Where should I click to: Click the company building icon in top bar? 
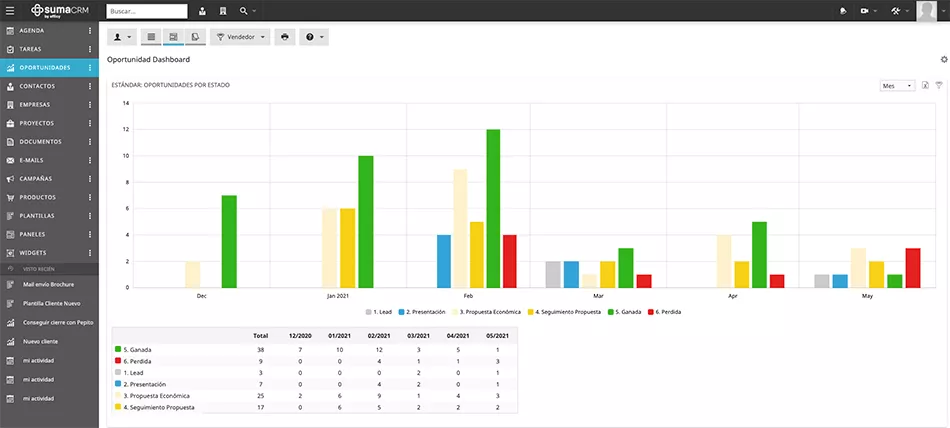[x=223, y=11]
